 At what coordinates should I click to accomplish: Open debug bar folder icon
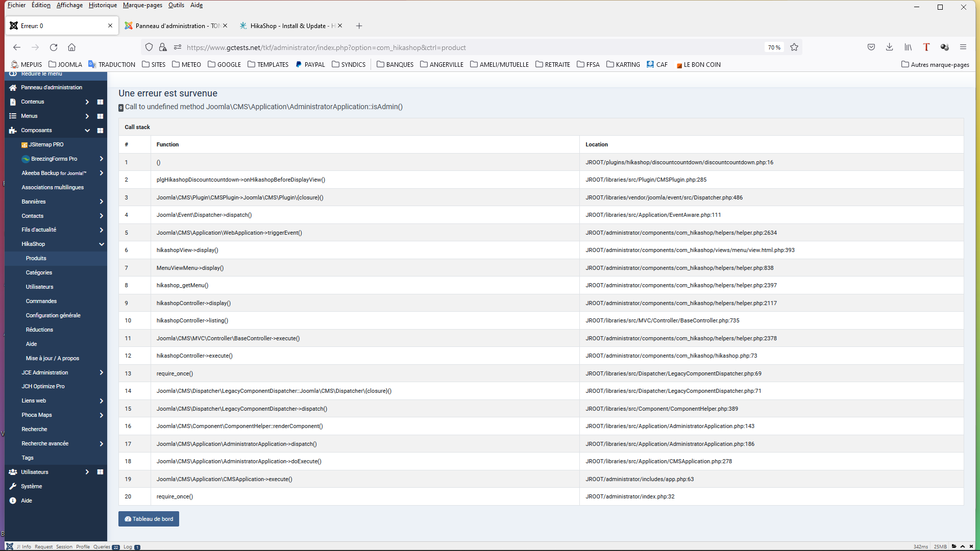pyautogui.click(x=953, y=546)
